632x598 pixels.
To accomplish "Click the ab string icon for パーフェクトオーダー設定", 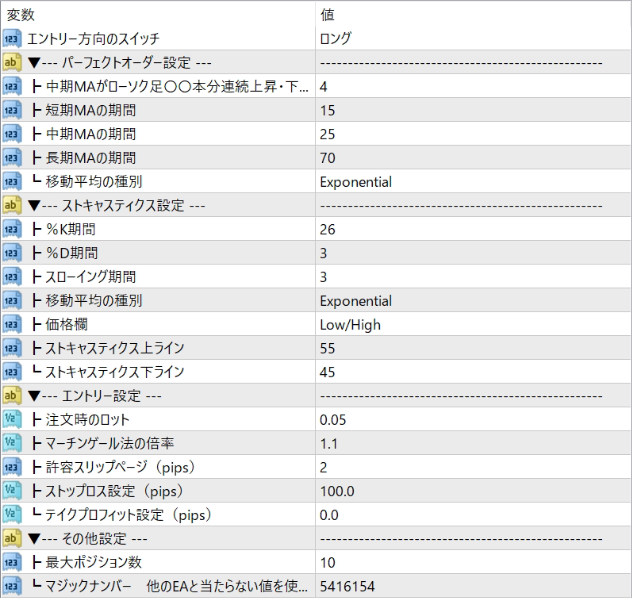I will click(12, 62).
